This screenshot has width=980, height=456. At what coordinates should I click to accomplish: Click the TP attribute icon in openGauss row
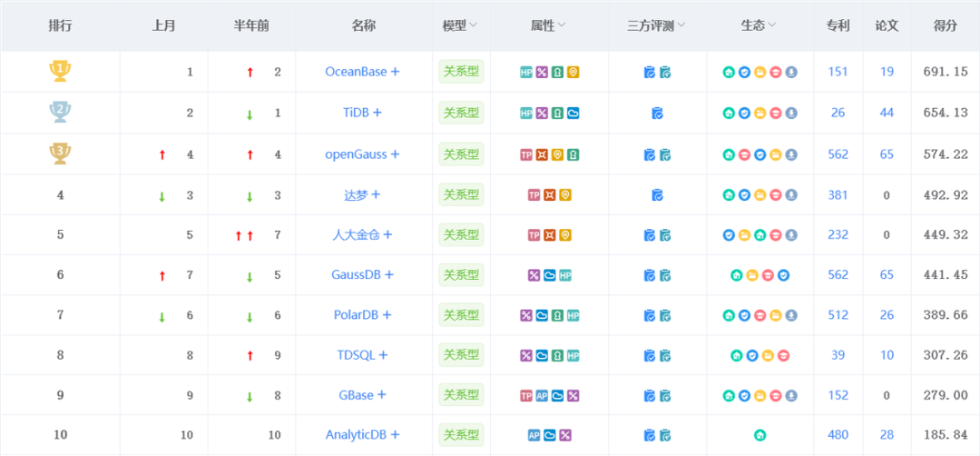coord(526,154)
